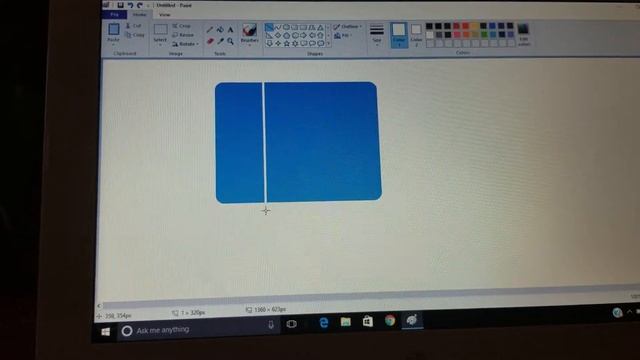Viewport: 640px width, 360px height.
Task: Choose the Oval shape
Action: pos(286,27)
